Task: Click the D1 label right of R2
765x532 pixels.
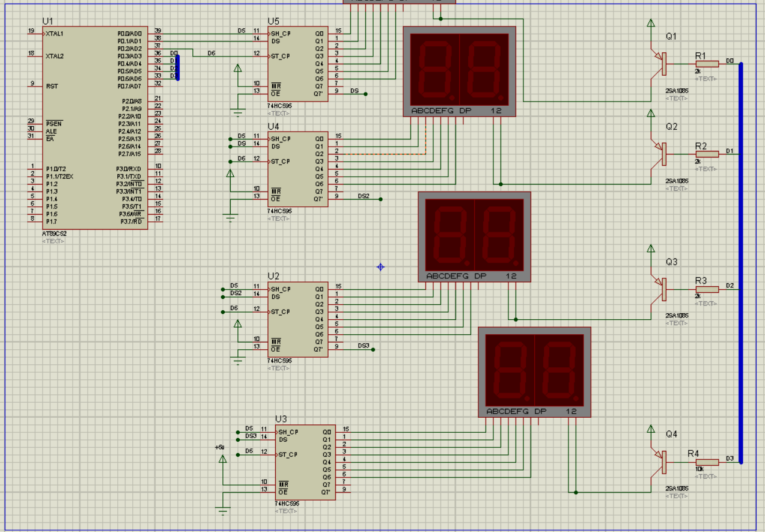Action: click(730, 151)
